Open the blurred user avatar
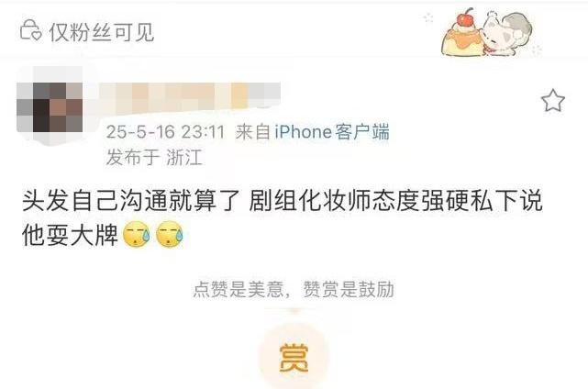The height and width of the screenshot is (389, 588). click(50, 106)
